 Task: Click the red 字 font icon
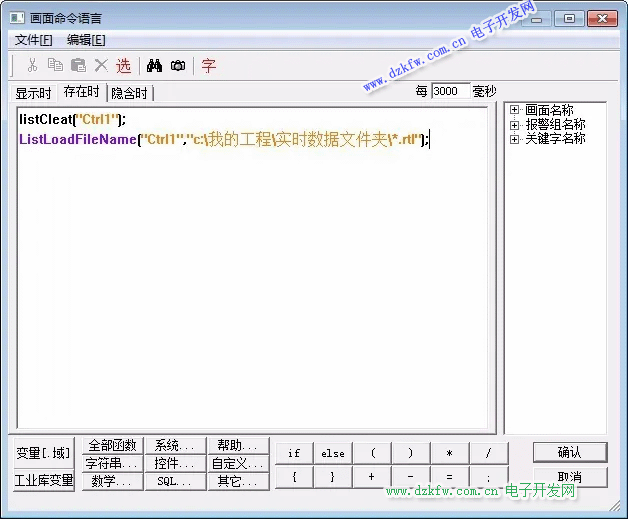(209, 66)
